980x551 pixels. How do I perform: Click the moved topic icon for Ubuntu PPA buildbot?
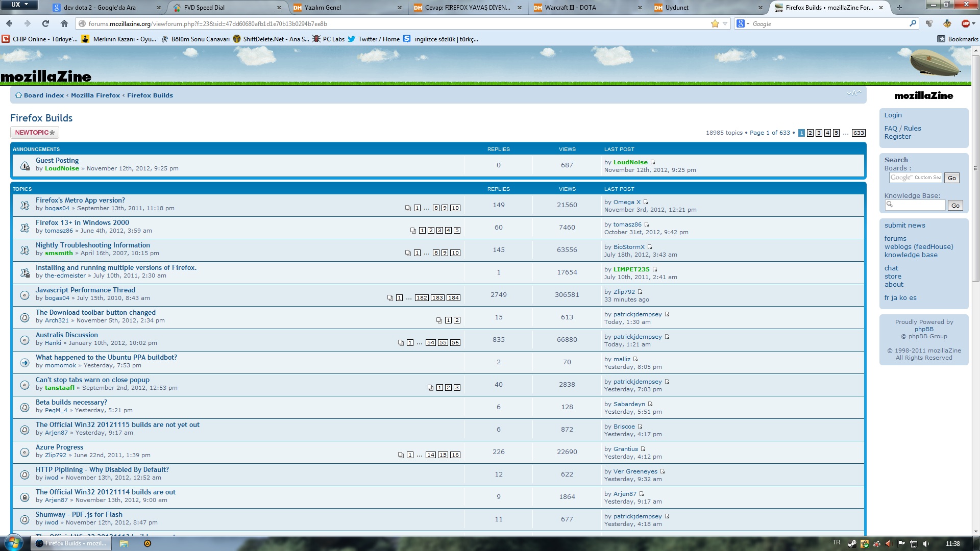(x=24, y=362)
